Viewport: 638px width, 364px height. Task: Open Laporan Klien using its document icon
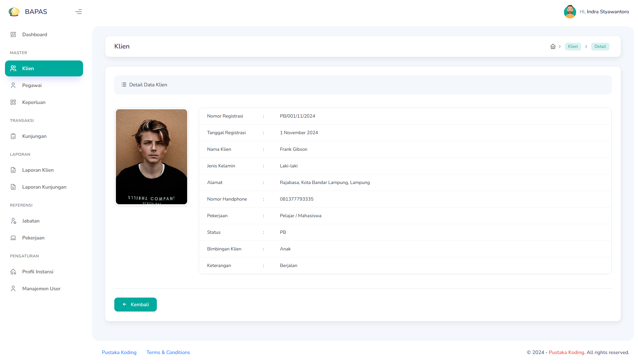pyautogui.click(x=13, y=170)
